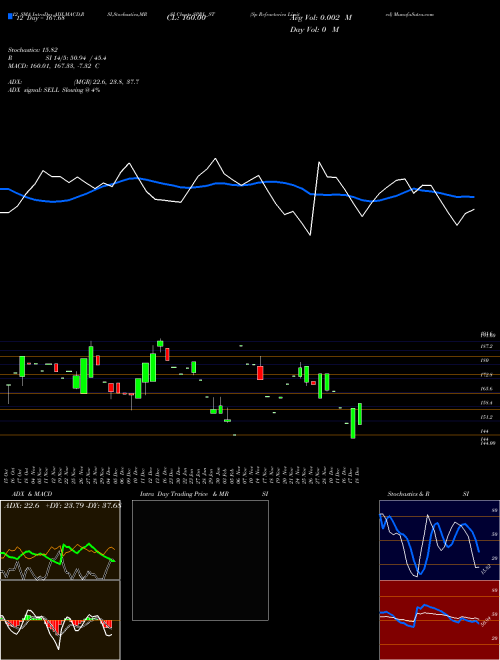Click the 187.2 price axis label

(485, 346)
